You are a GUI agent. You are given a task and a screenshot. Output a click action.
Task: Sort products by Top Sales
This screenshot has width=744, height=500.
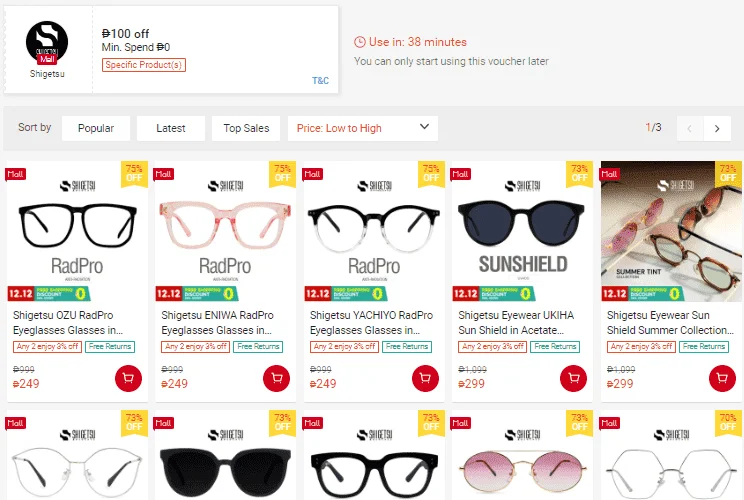[x=246, y=128]
